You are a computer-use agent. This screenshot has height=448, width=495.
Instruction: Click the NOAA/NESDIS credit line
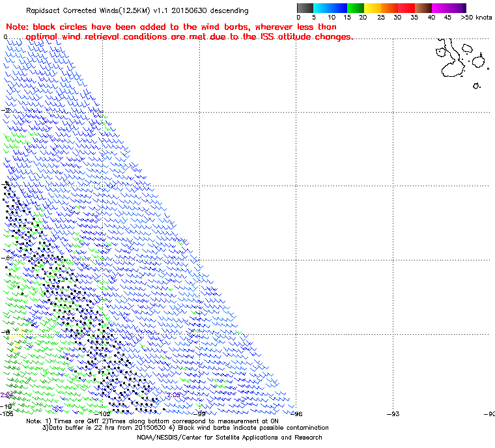click(x=229, y=438)
